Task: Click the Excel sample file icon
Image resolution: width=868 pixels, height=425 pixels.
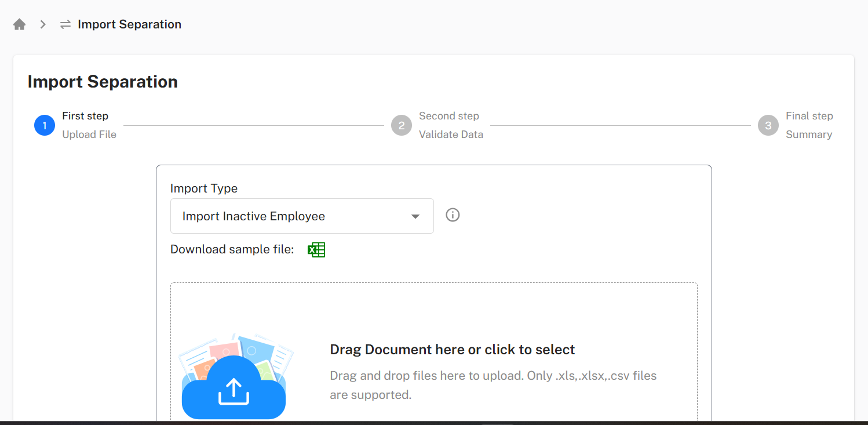Action: 316,249
